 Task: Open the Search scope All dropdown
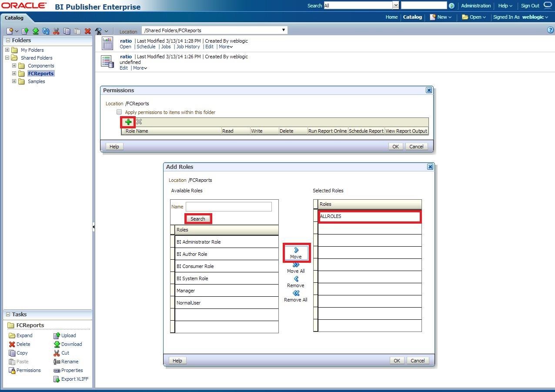[395, 6]
